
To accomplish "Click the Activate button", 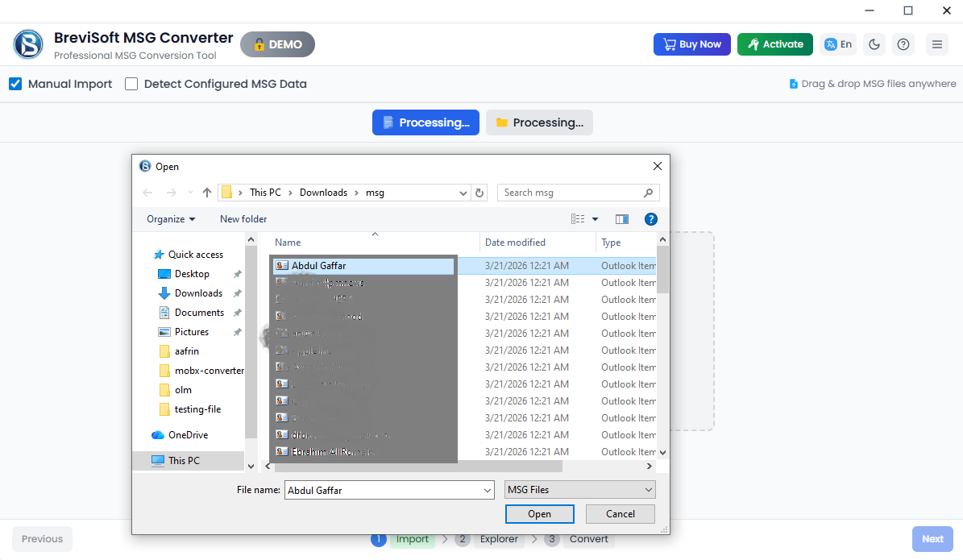I will [x=775, y=44].
